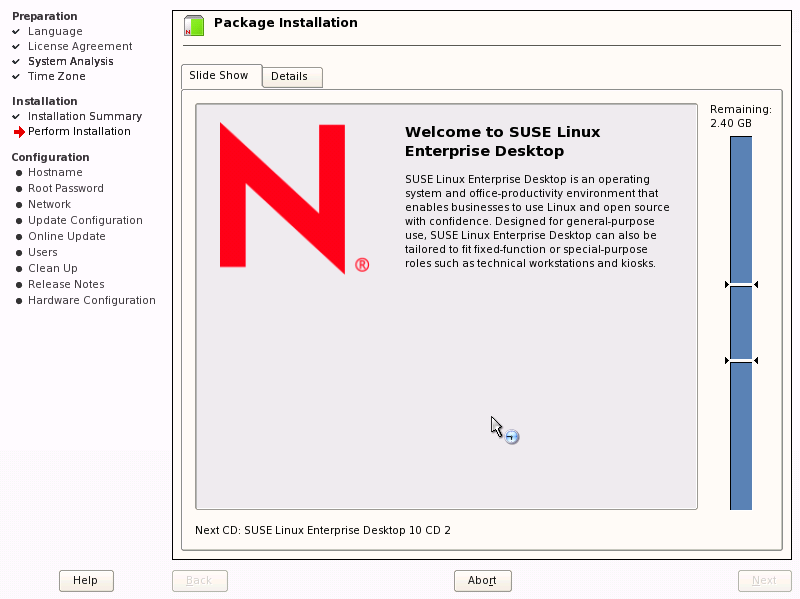
Task: Click the checkmark next to Installation Summary
Action: (16, 116)
